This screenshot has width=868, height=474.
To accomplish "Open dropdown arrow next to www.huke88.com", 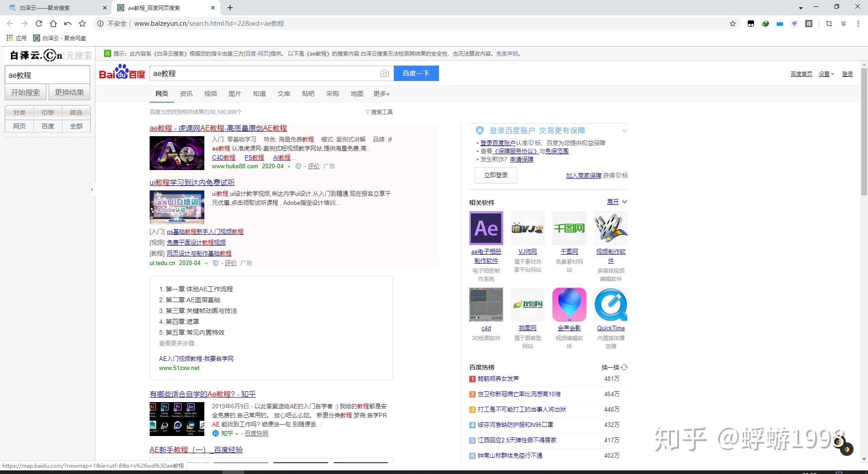I will 289,166.
